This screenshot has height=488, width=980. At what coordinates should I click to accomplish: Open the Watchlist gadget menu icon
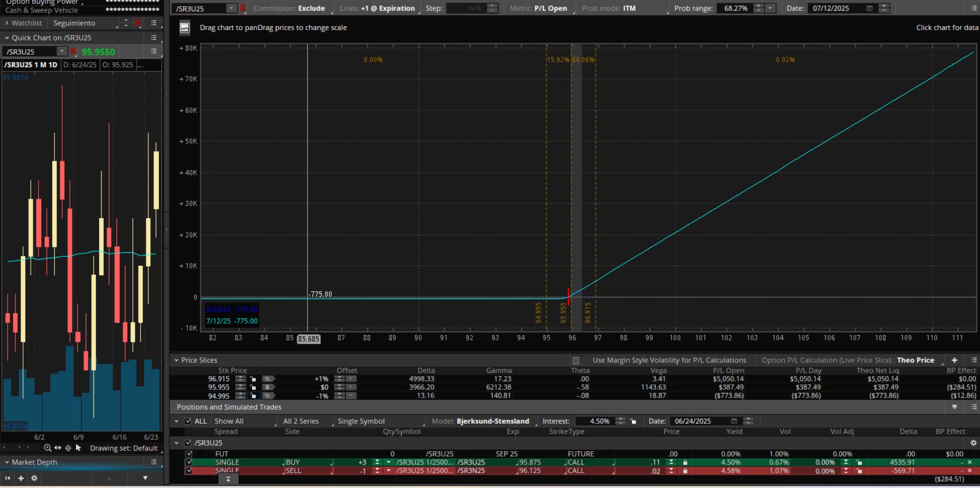[x=154, y=23]
